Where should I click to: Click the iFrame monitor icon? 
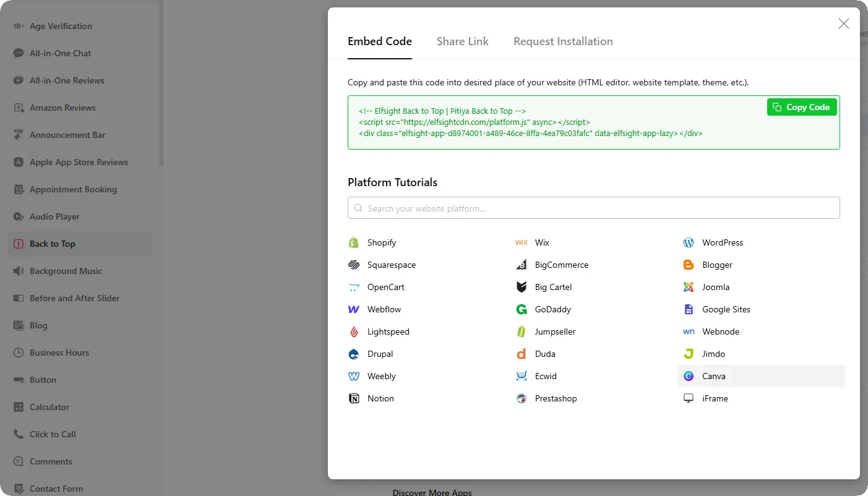click(x=689, y=398)
